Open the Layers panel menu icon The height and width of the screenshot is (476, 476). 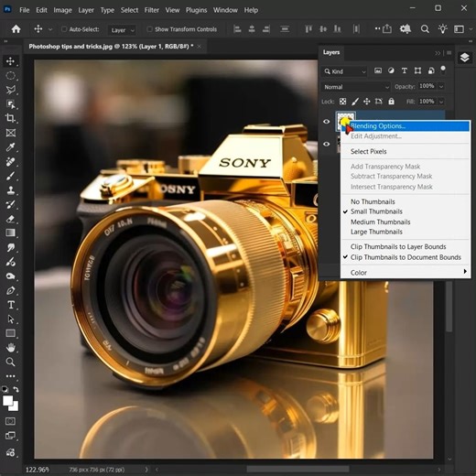pyautogui.click(x=449, y=53)
